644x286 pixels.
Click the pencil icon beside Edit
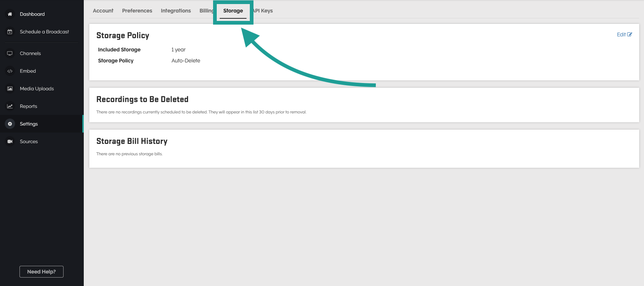pos(630,35)
